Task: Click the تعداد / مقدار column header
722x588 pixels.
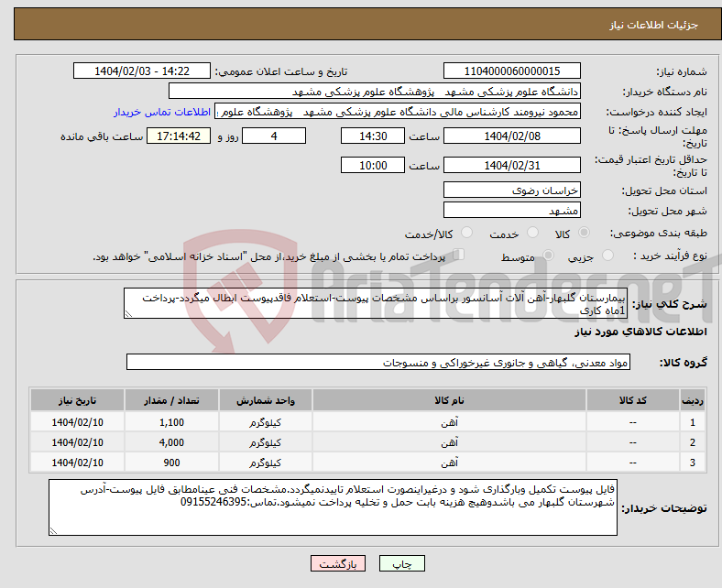Action: [171, 400]
